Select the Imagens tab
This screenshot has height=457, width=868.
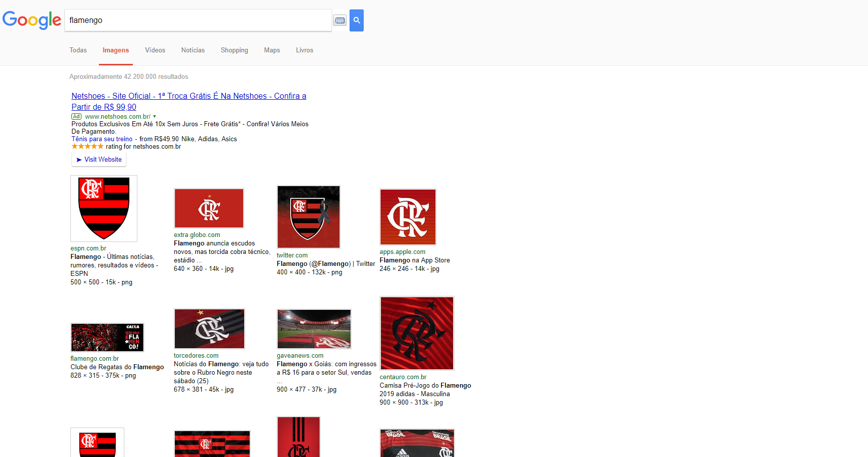(116, 50)
